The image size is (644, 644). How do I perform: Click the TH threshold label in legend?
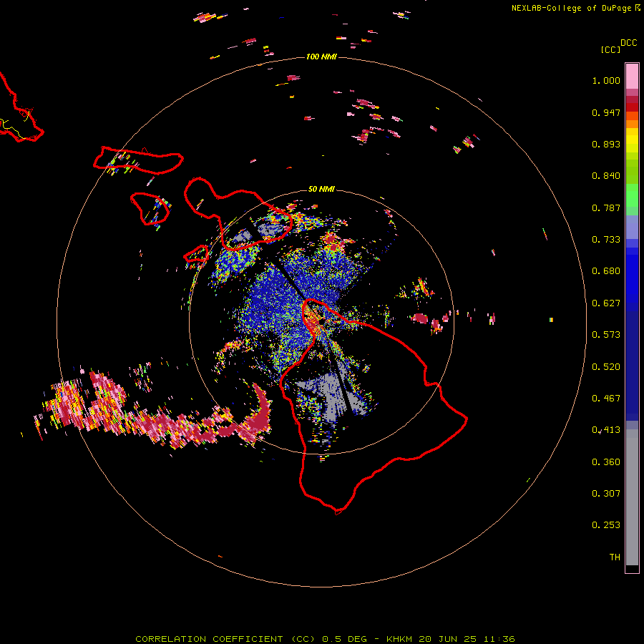(x=615, y=557)
